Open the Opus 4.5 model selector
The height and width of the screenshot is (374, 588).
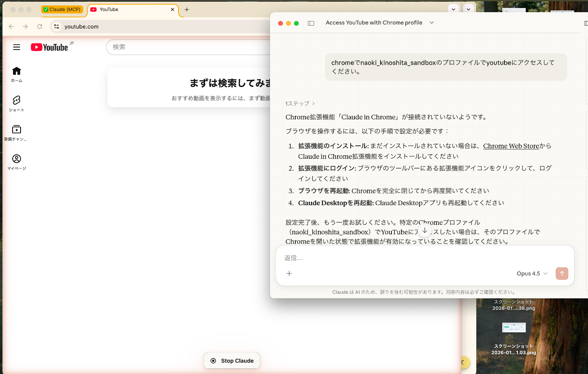532,274
